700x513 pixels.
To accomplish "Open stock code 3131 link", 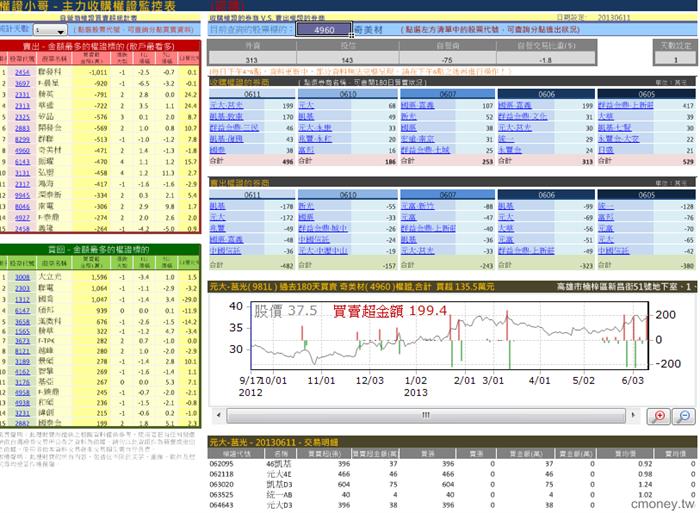I will [x=22, y=173].
